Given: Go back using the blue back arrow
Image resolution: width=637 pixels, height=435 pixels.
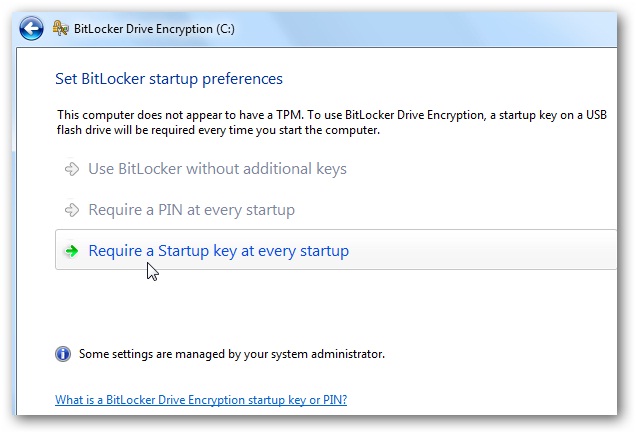Looking at the screenshot, I should click(31, 28).
